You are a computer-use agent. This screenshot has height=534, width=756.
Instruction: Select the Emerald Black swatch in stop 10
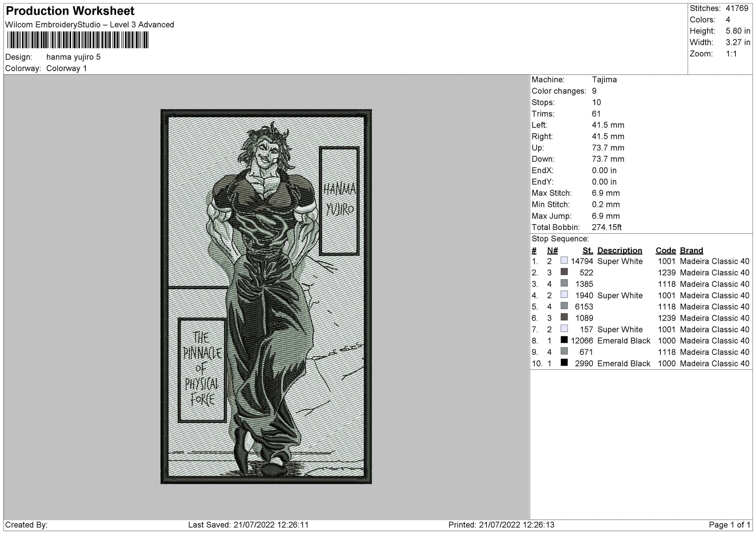click(564, 363)
